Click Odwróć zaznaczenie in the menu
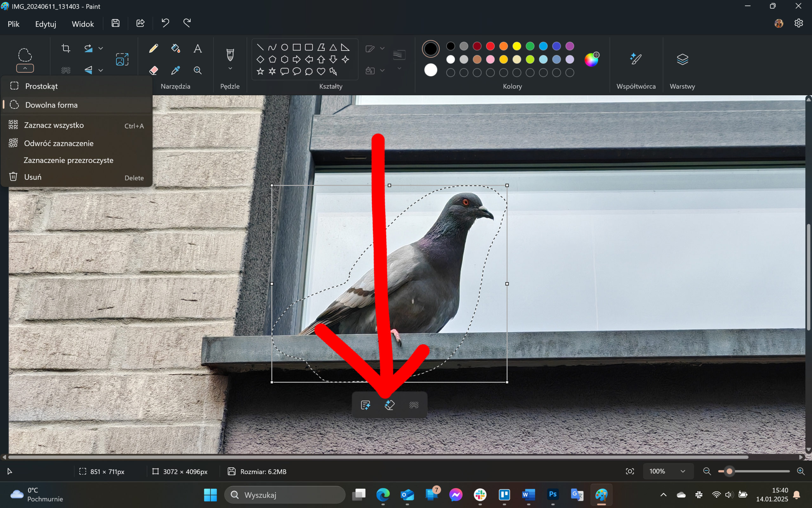This screenshot has width=812, height=508. click(x=76, y=144)
